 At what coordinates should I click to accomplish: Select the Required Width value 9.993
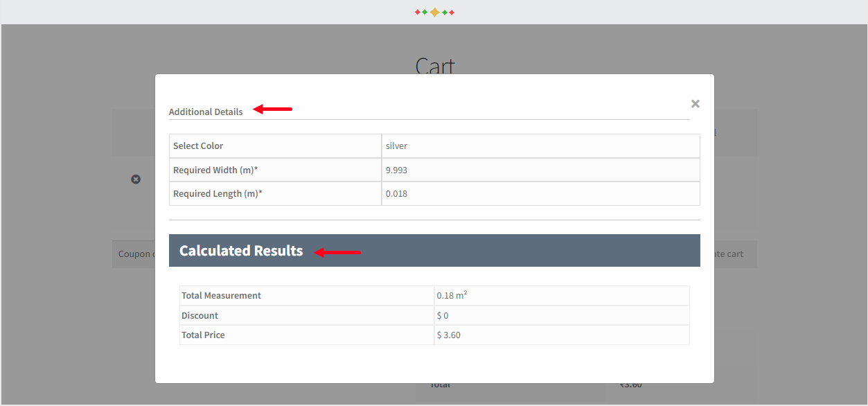(396, 170)
